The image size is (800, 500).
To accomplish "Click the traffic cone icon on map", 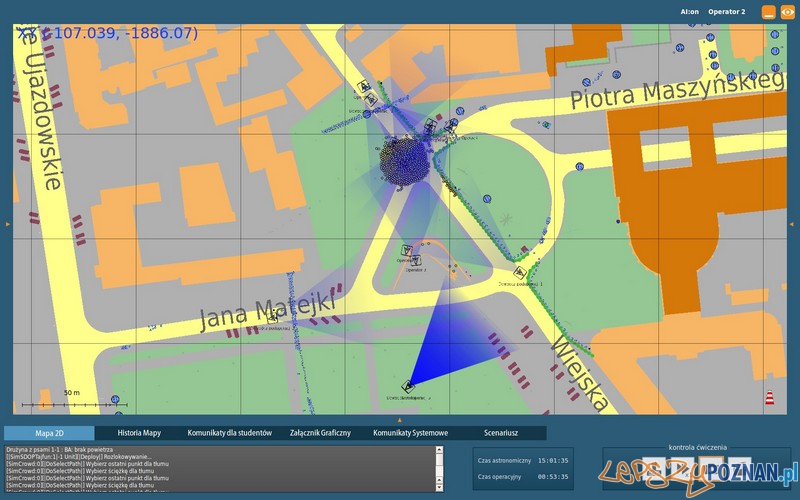I will (x=769, y=396).
